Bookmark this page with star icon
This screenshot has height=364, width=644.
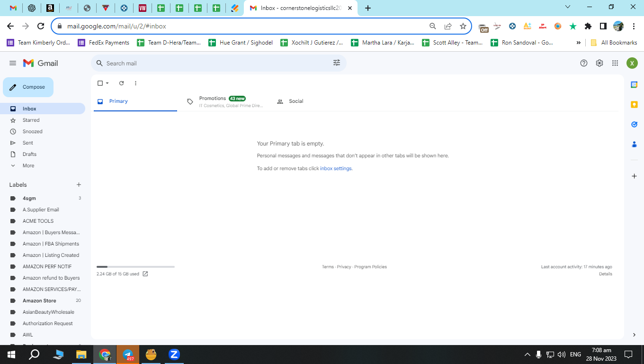coord(463,26)
